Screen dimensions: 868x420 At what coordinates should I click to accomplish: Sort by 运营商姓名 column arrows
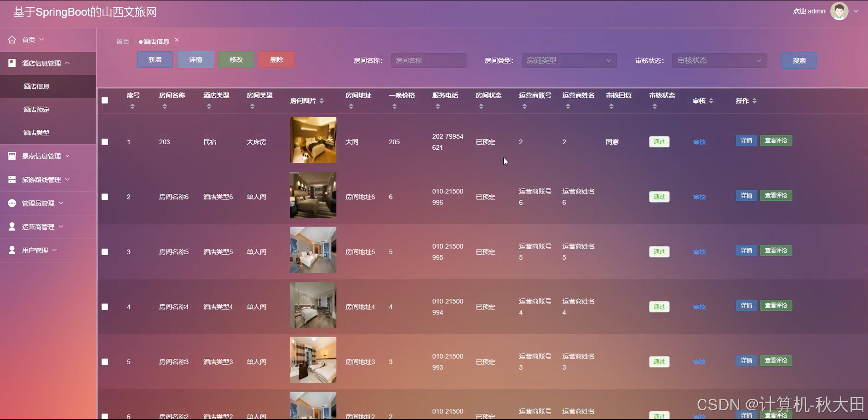(568, 106)
